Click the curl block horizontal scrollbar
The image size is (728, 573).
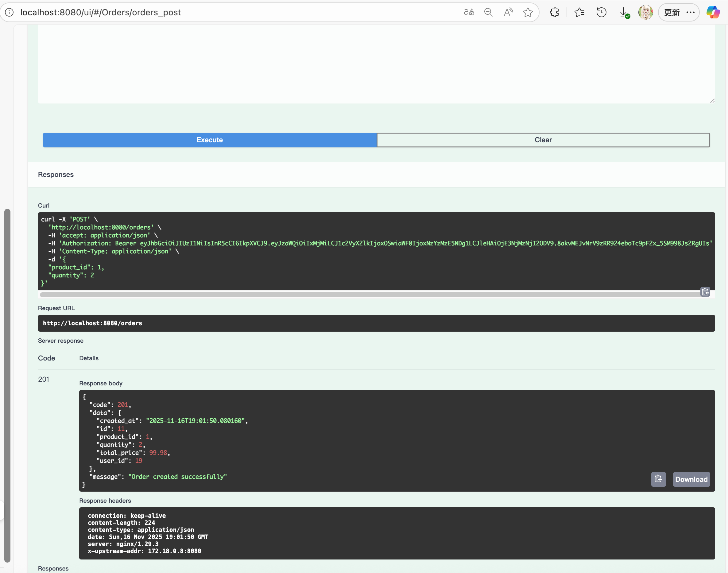click(369, 294)
